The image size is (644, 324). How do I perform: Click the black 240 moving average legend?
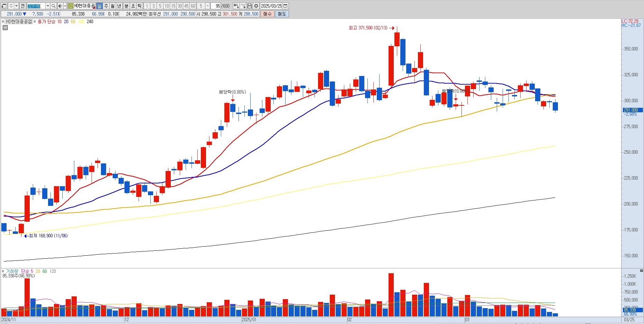[x=90, y=21]
